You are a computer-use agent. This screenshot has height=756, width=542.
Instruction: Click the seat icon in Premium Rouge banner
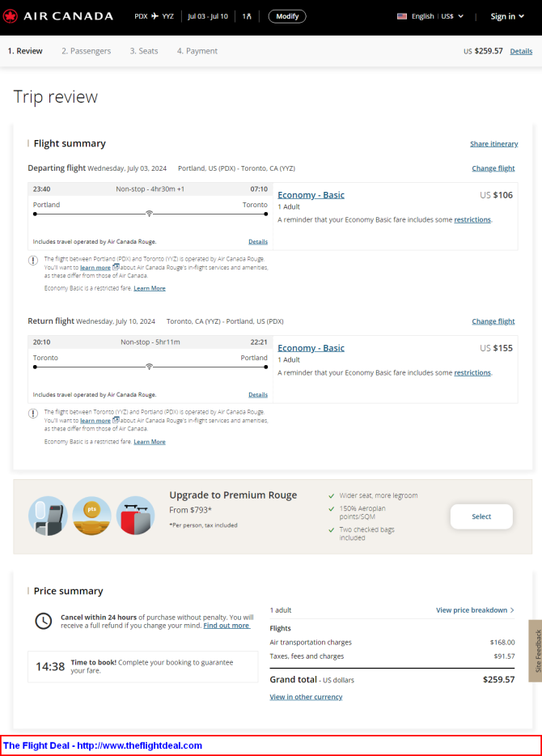coord(49,516)
